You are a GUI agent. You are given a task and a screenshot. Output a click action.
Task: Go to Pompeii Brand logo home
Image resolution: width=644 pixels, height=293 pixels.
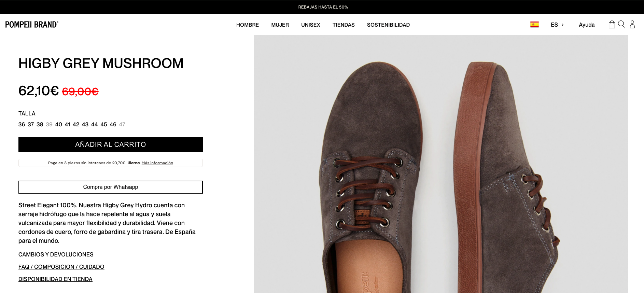tap(32, 25)
